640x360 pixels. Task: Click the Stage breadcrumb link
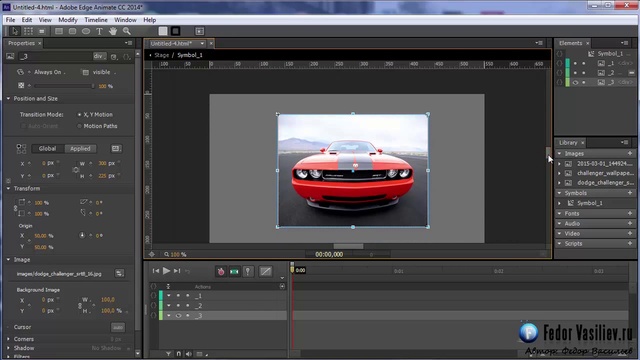(162, 55)
